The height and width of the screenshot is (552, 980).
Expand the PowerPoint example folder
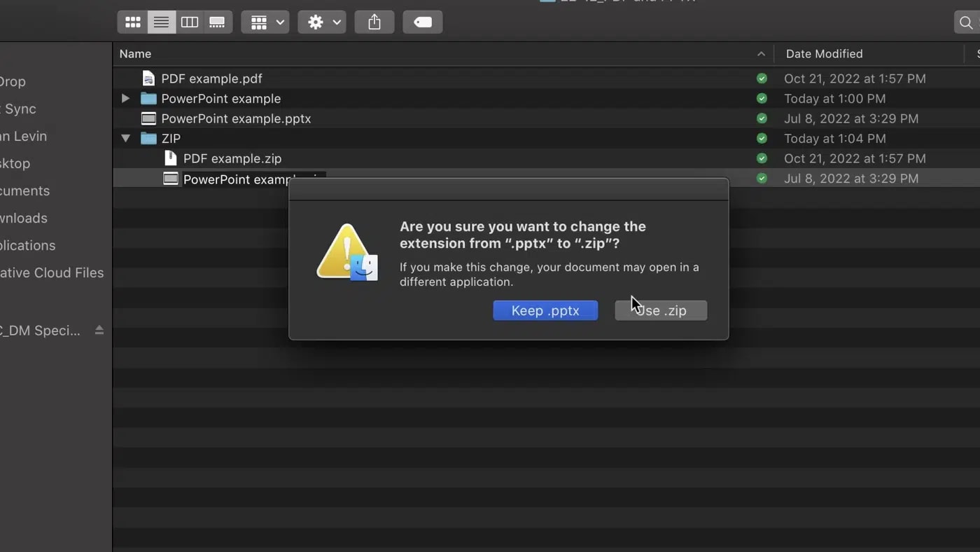point(125,98)
